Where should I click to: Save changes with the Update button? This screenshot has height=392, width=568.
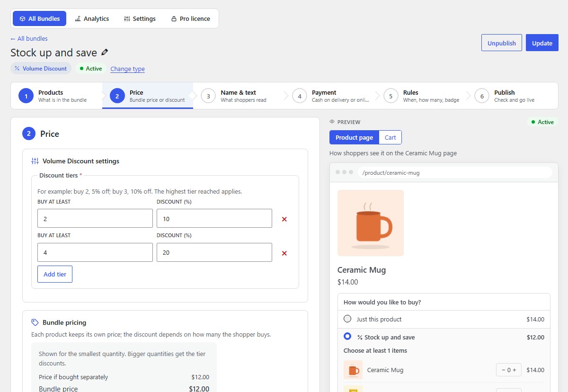pyautogui.click(x=542, y=43)
